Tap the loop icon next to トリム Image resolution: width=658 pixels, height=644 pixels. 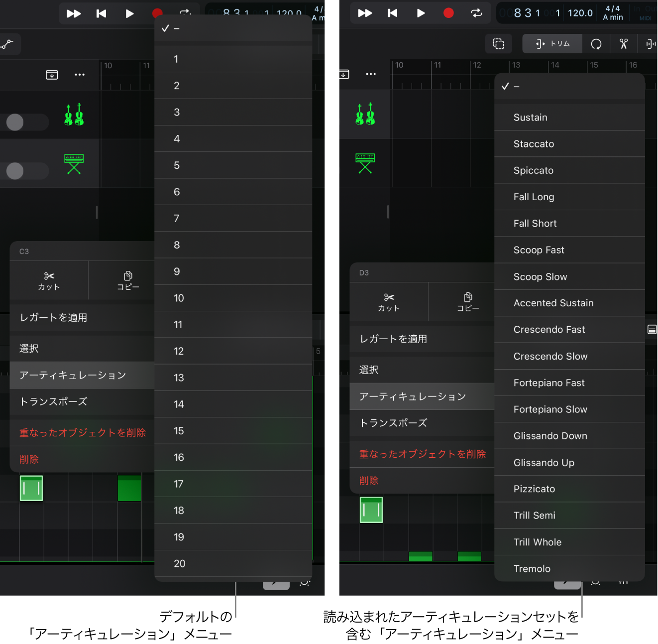click(x=597, y=44)
